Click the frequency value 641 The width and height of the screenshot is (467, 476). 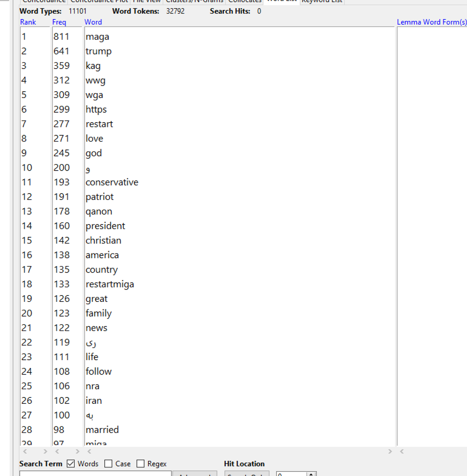[x=61, y=51]
